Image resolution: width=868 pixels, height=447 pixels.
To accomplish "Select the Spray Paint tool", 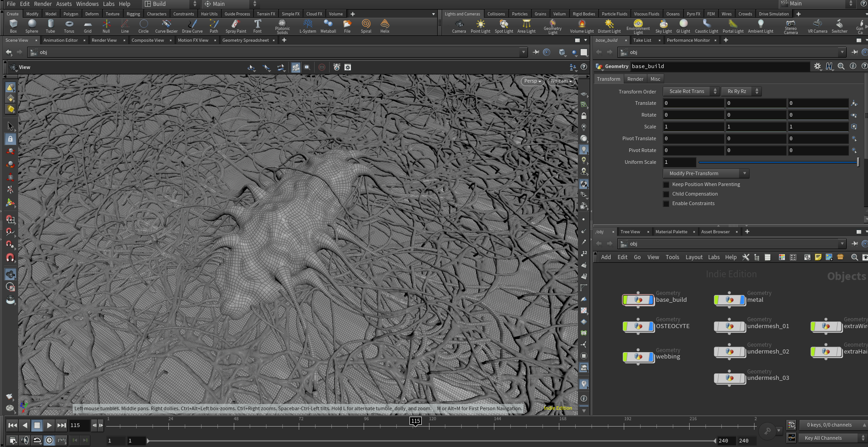I will point(236,26).
